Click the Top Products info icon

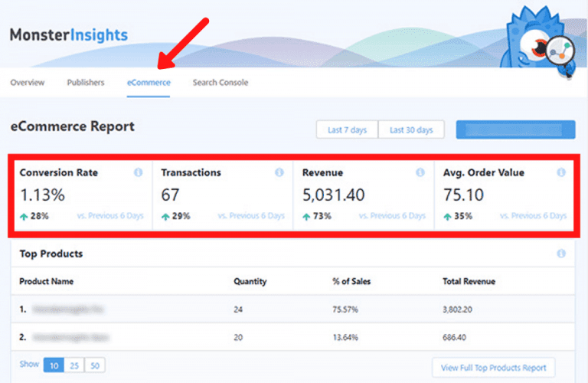click(561, 254)
